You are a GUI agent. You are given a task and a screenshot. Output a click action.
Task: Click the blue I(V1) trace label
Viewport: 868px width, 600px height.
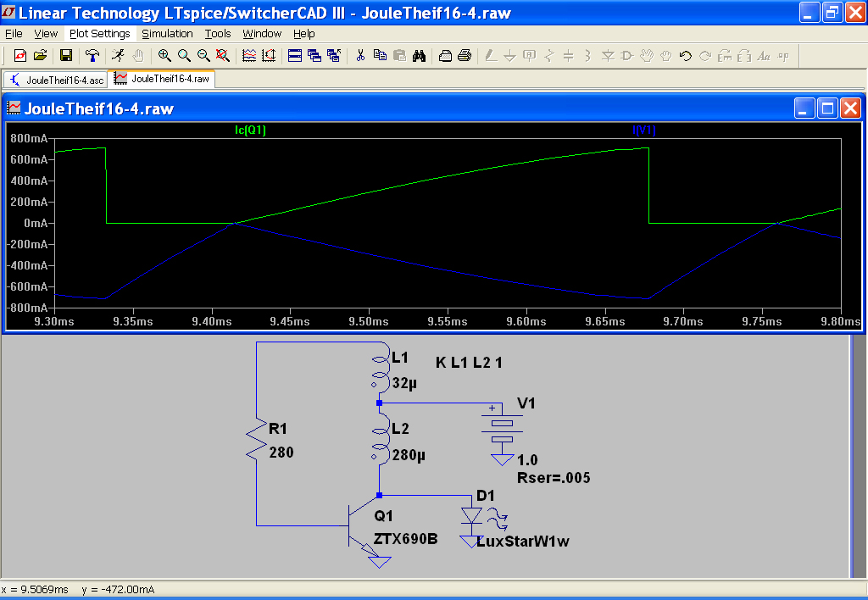[644, 131]
